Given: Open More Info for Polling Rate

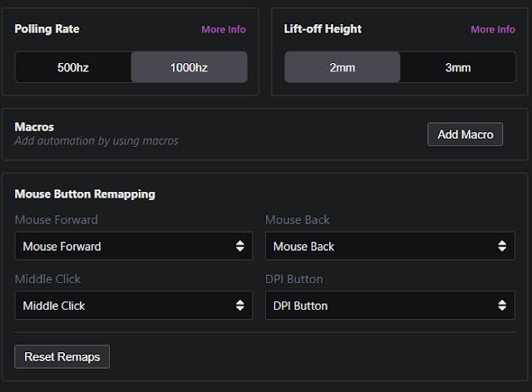Looking at the screenshot, I should (x=224, y=29).
